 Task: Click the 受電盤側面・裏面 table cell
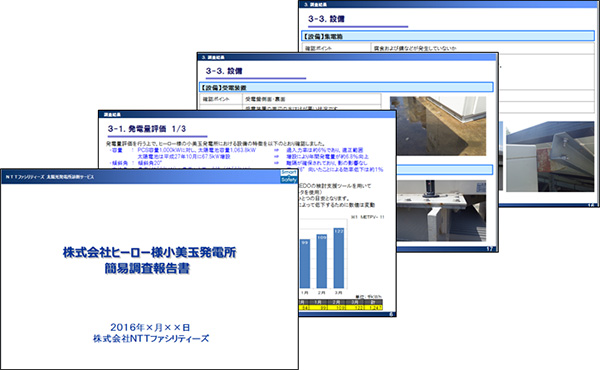[x=311, y=99]
